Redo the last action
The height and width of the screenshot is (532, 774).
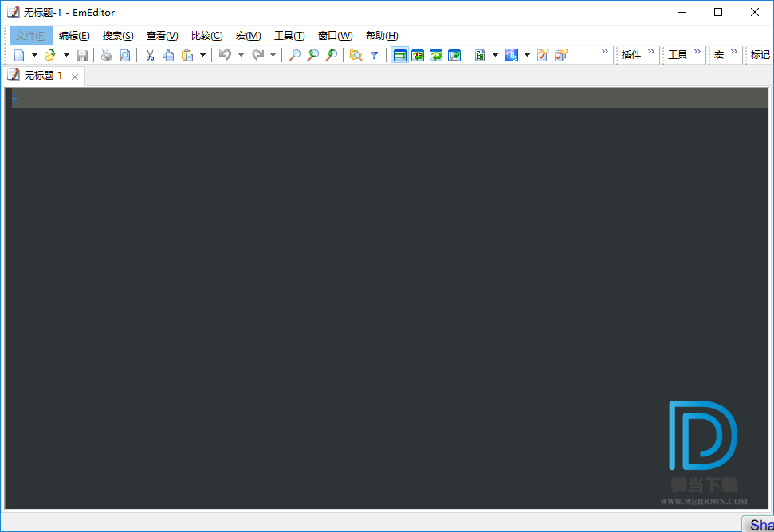tap(257, 55)
